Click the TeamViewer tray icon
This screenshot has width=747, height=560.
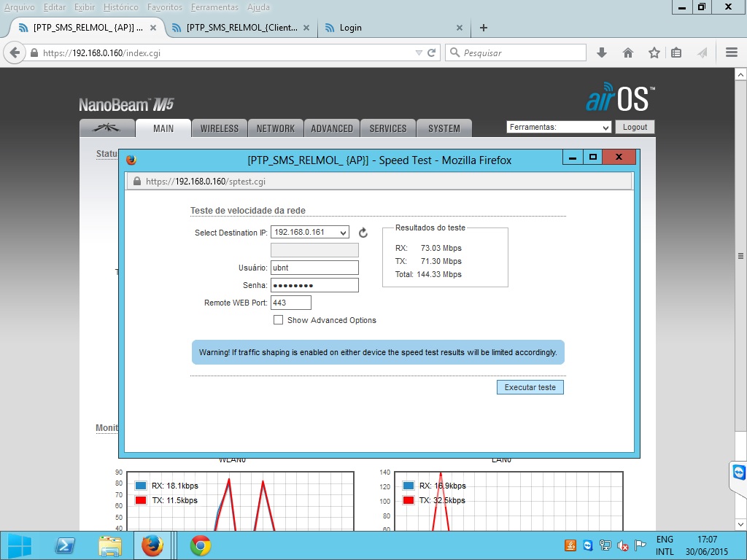point(588,545)
